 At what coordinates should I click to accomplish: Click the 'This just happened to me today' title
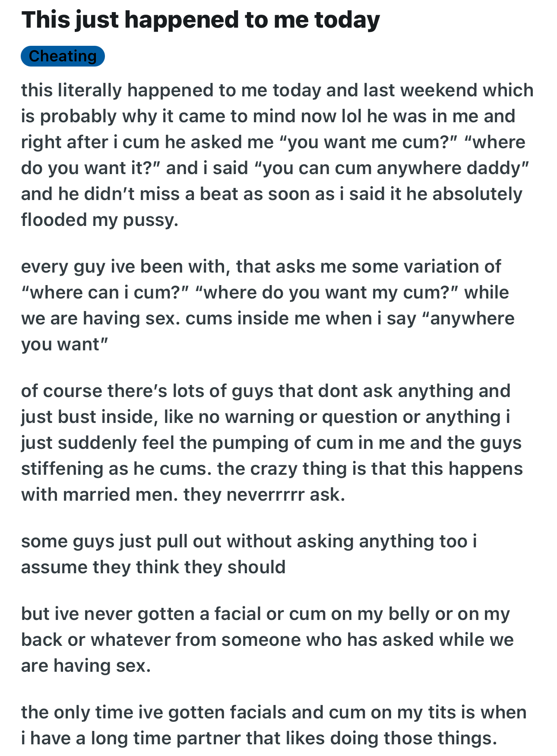(200, 20)
